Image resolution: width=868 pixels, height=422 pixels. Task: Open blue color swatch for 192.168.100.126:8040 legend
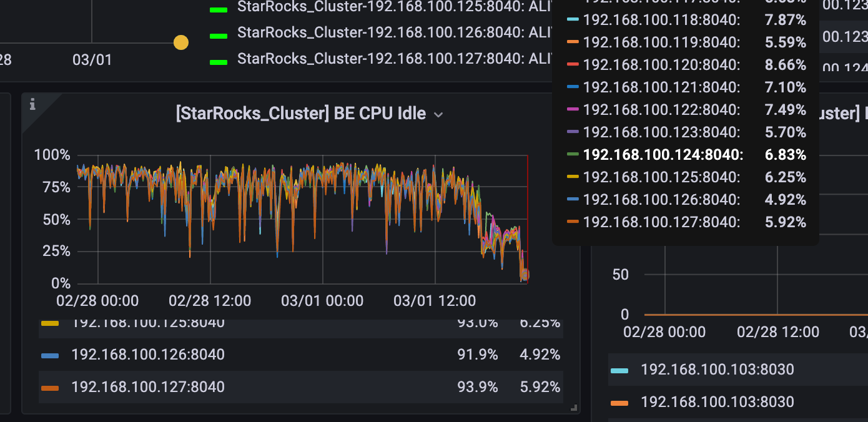pos(50,355)
